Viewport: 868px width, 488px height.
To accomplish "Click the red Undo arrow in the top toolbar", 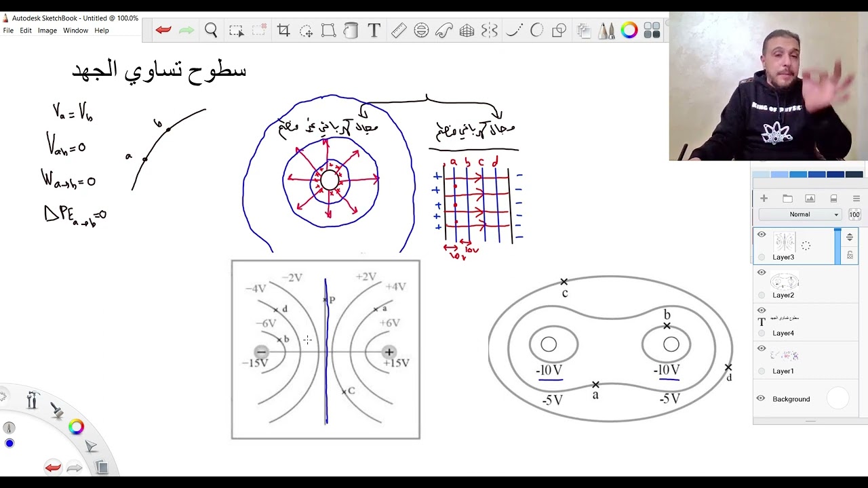I will (163, 30).
